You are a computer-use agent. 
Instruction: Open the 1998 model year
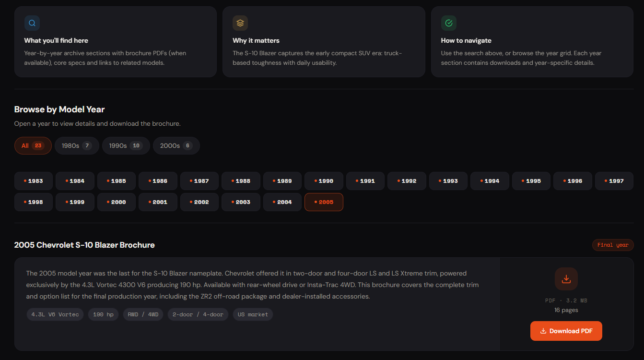click(x=34, y=202)
